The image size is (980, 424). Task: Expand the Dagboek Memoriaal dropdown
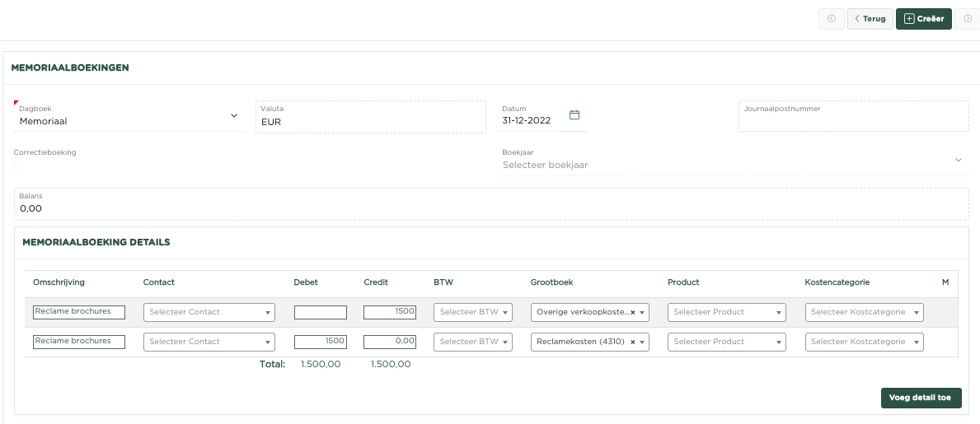point(233,116)
